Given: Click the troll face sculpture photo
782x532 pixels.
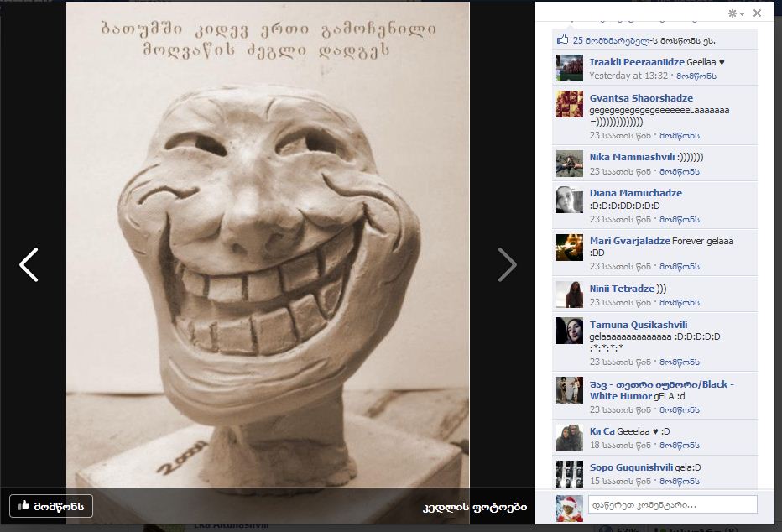Looking at the screenshot, I should pos(268,263).
